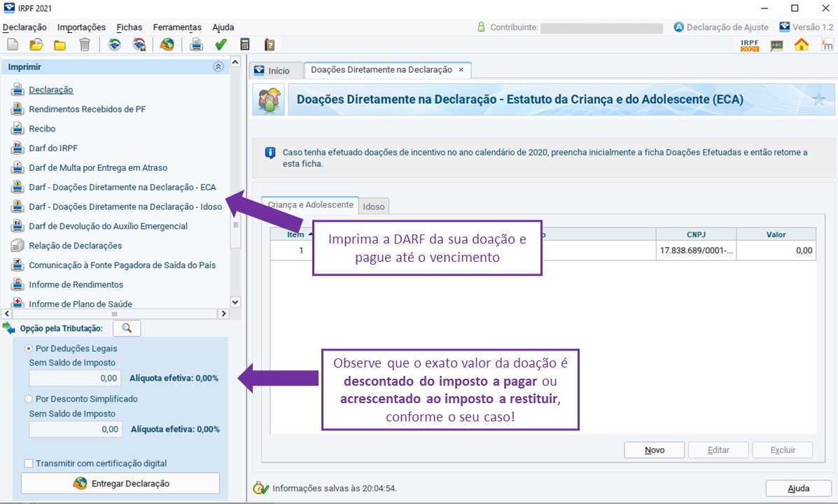Click the green arrow backup toolbar icon
The height and width of the screenshot is (504, 838).
pos(114,45)
